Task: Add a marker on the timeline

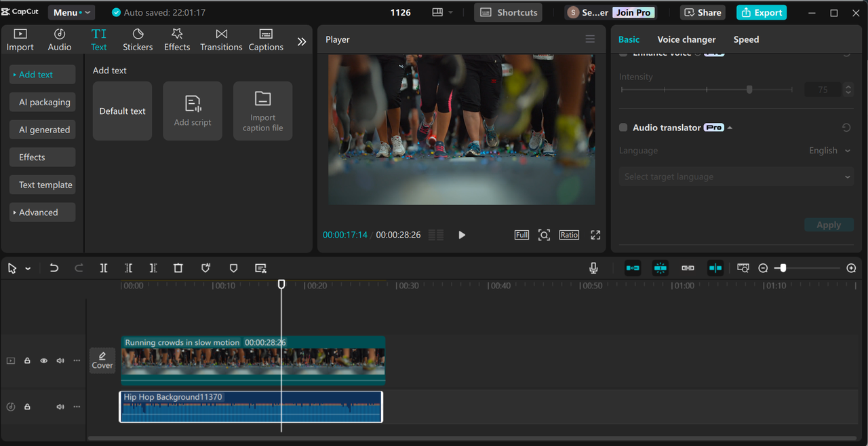Action: point(233,268)
